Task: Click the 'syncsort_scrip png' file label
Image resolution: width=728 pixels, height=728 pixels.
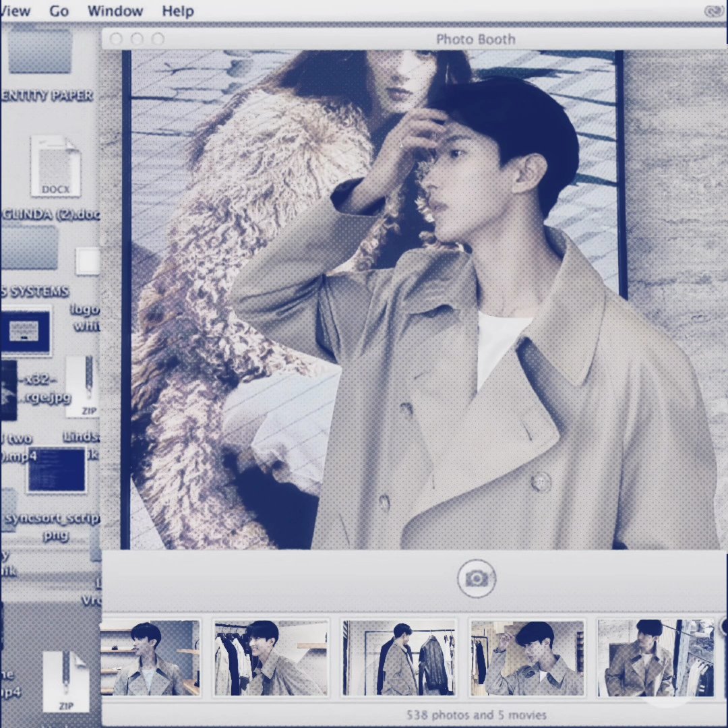Action: tap(53, 526)
